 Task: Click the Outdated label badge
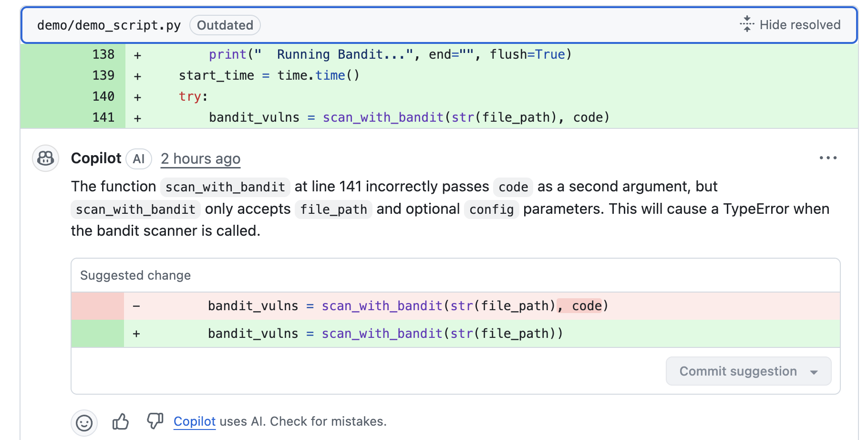225,25
